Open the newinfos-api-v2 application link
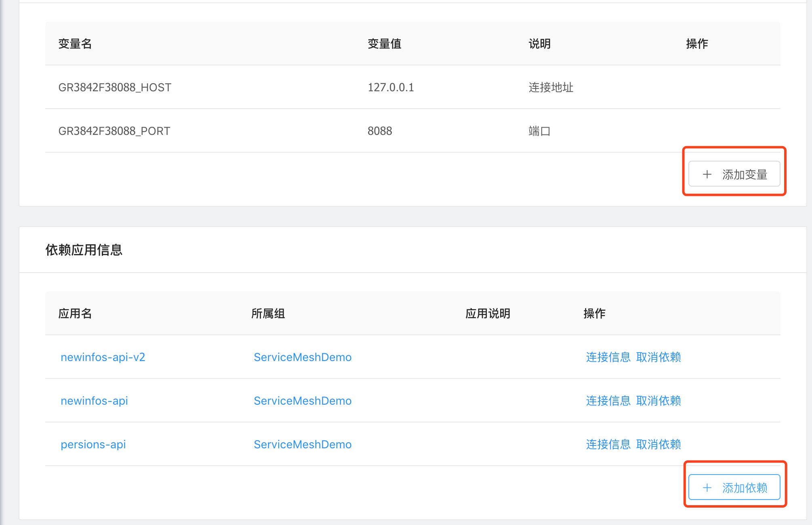 coord(103,357)
